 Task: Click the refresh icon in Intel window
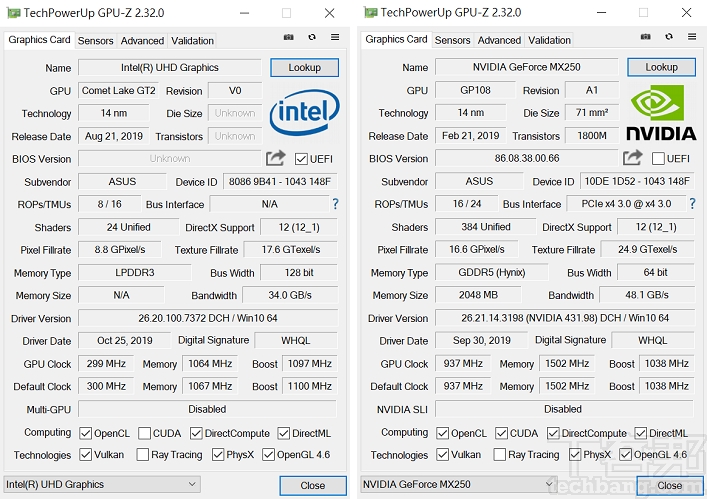point(312,37)
